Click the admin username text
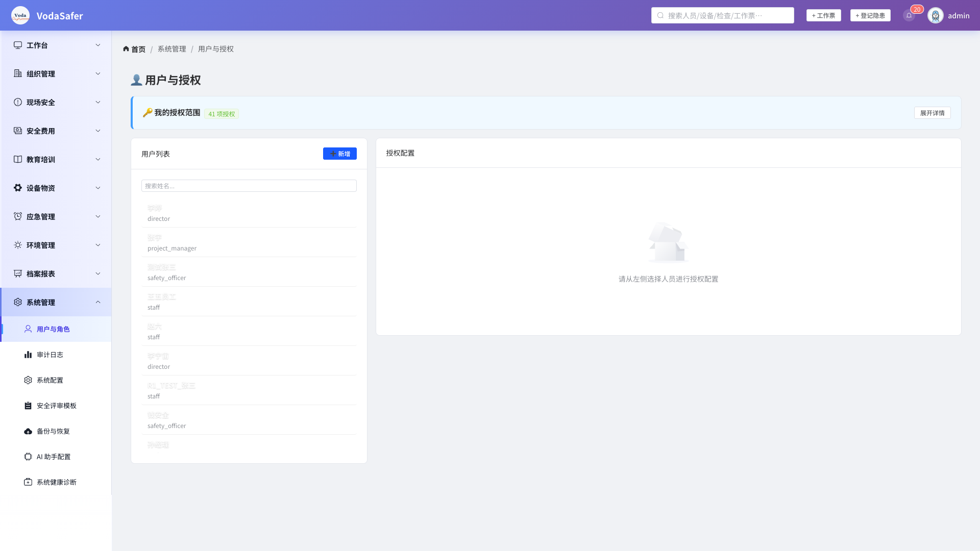Image resolution: width=980 pixels, height=551 pixels. click(959, 15)
